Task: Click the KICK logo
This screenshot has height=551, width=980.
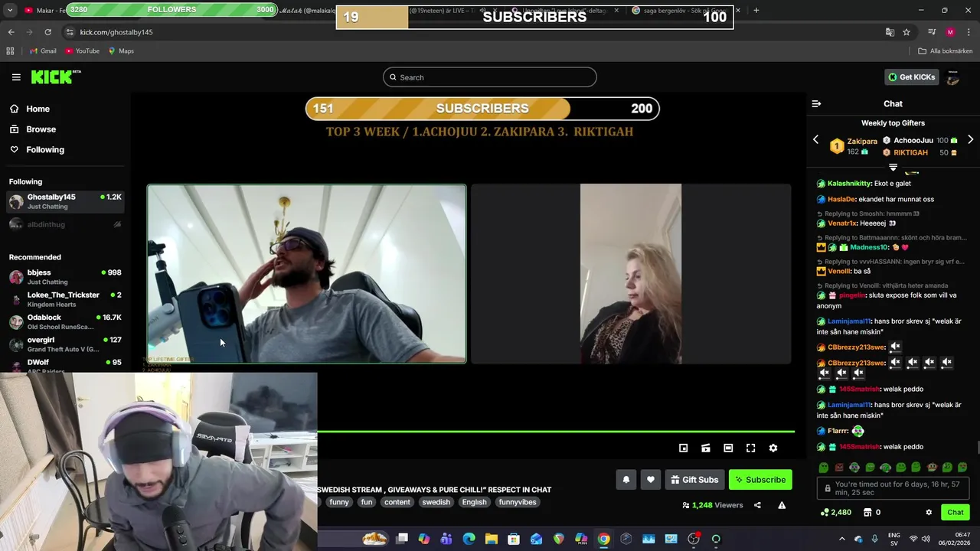Action: click(55, 77)
